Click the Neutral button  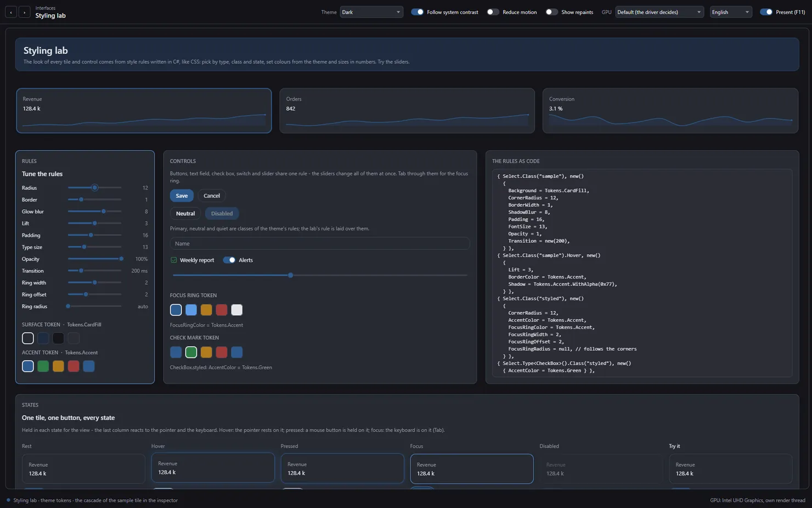tap(185, 213)
